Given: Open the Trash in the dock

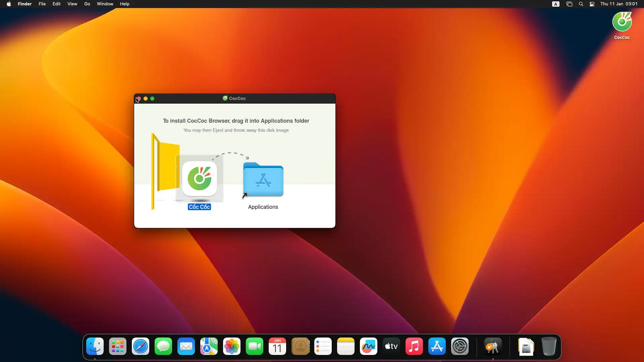Looking at the screenshot, I should coord(549,346).
